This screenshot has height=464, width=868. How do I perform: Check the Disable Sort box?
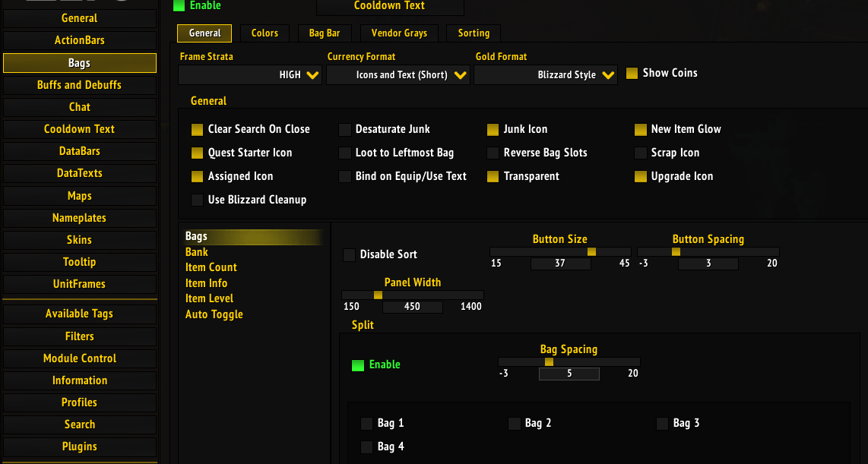point(349,255)
